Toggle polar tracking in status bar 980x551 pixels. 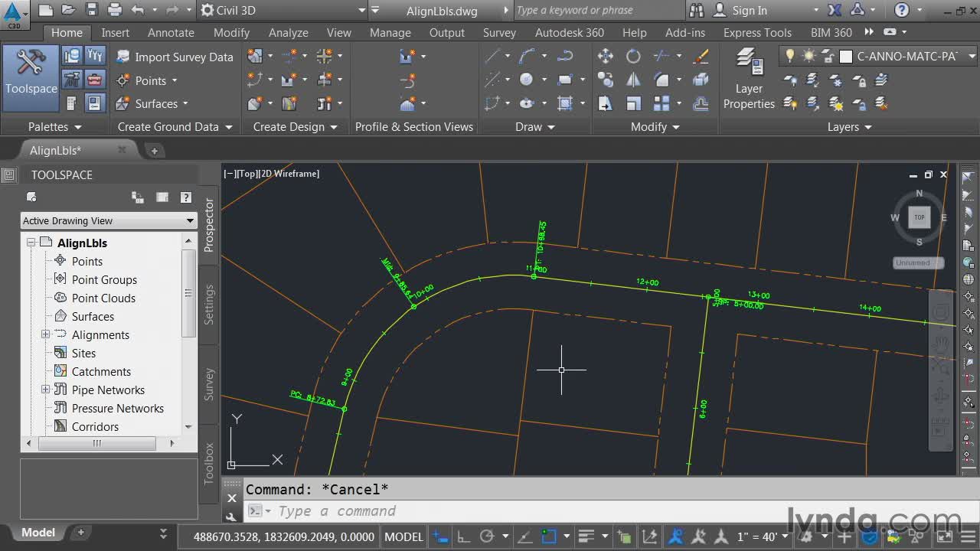click(x=486, y=536)
